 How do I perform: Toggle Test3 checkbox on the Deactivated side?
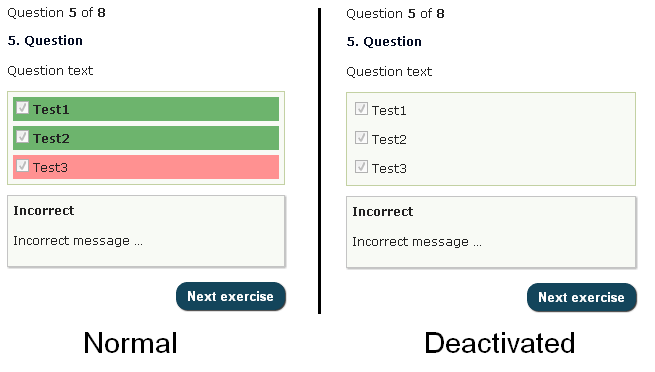361,167
